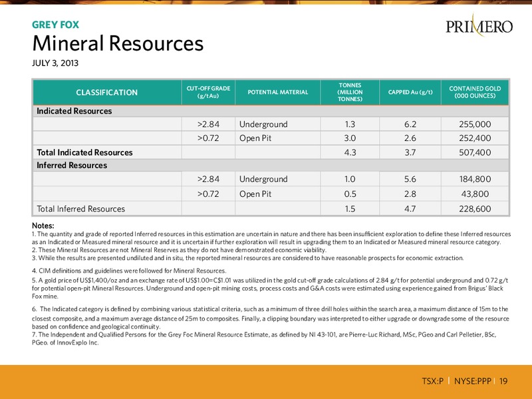
Task: Click the 'Total Indicated Resources' row label
Action: [x=84, y=152]
